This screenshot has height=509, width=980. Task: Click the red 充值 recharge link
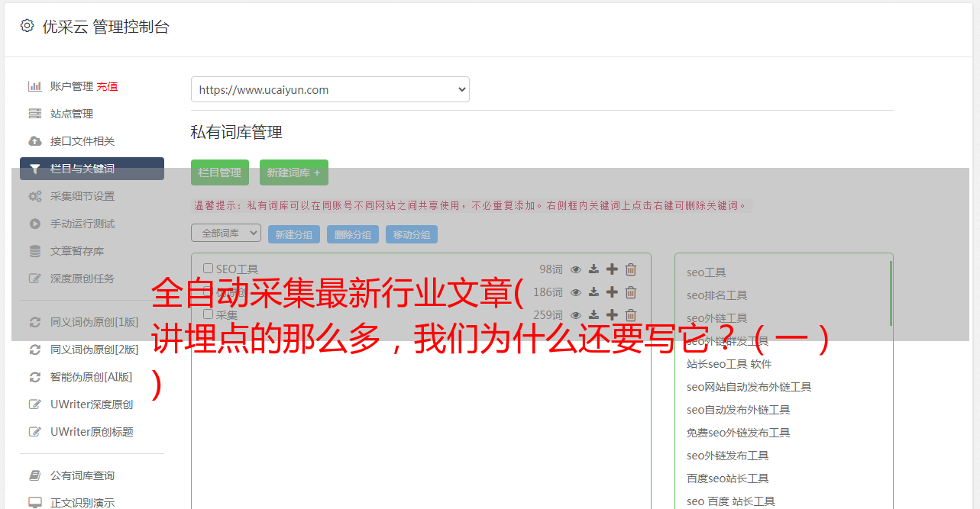pos(107,86)
